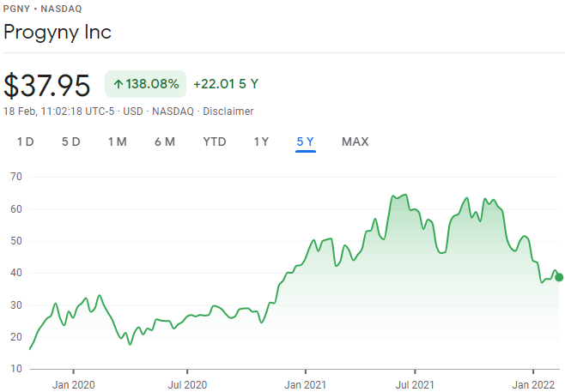Show the MAX time range
Viewport: 565px width, 392px height.
tap(355, 142)
